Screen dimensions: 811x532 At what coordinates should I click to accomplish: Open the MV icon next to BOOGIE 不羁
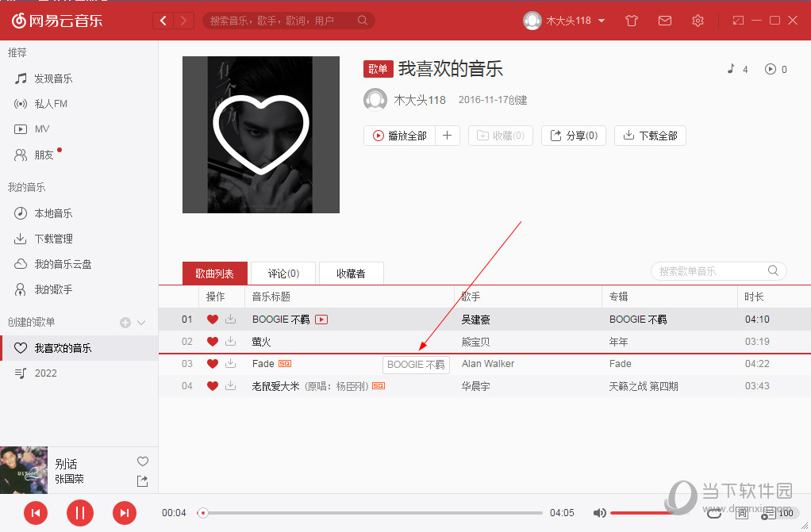click(x=321, y=319)
